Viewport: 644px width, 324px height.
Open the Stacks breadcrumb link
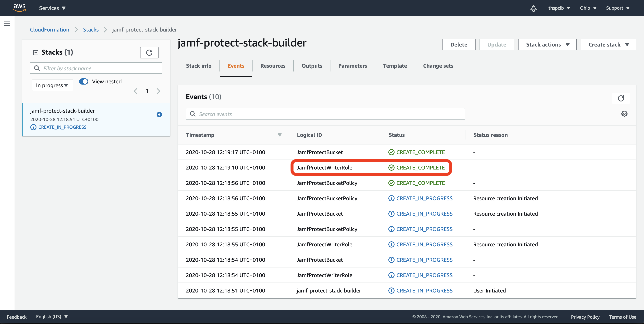tap(91, 30)
